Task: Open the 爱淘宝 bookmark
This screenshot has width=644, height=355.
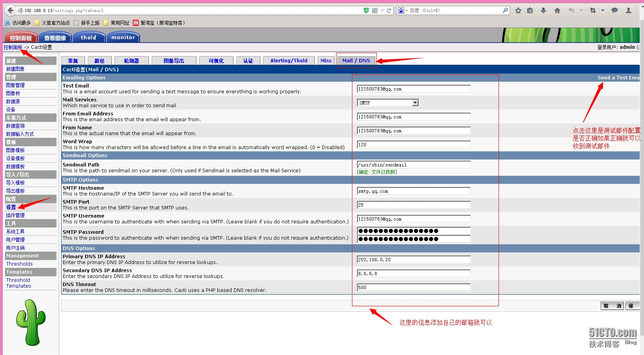Action: click(159, 23)
